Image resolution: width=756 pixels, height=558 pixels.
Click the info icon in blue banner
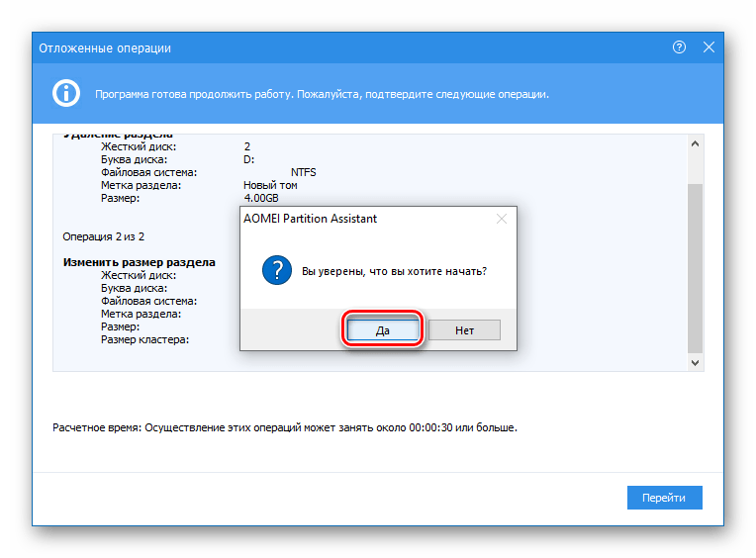click(66, 93)
